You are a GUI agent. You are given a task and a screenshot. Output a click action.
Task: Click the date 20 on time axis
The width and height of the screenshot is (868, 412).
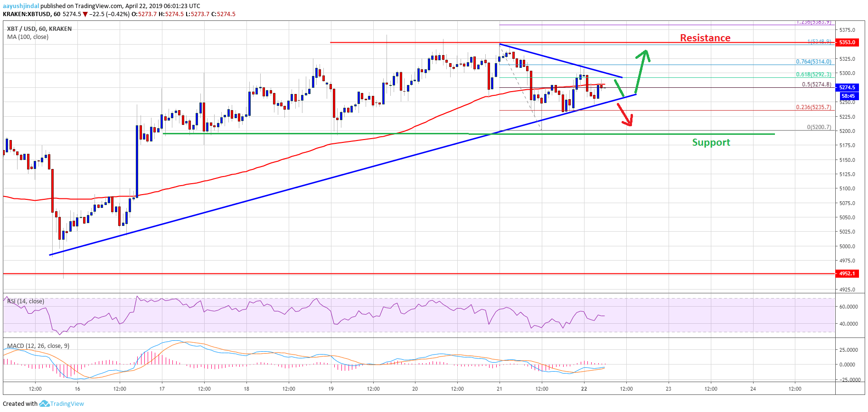(415, 389)
